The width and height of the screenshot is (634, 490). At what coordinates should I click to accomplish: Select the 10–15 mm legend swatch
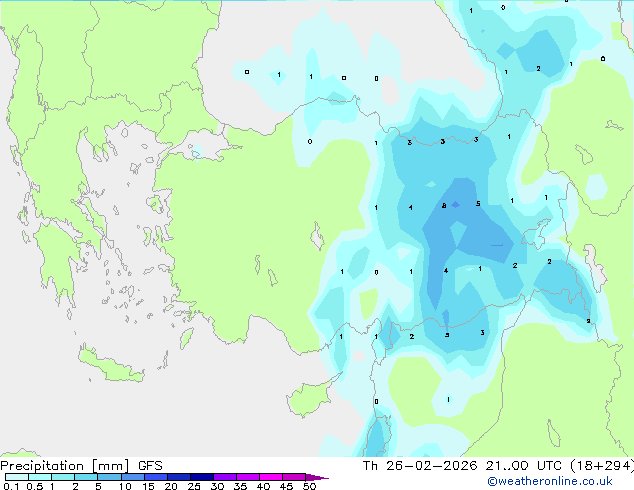(132, 477)
